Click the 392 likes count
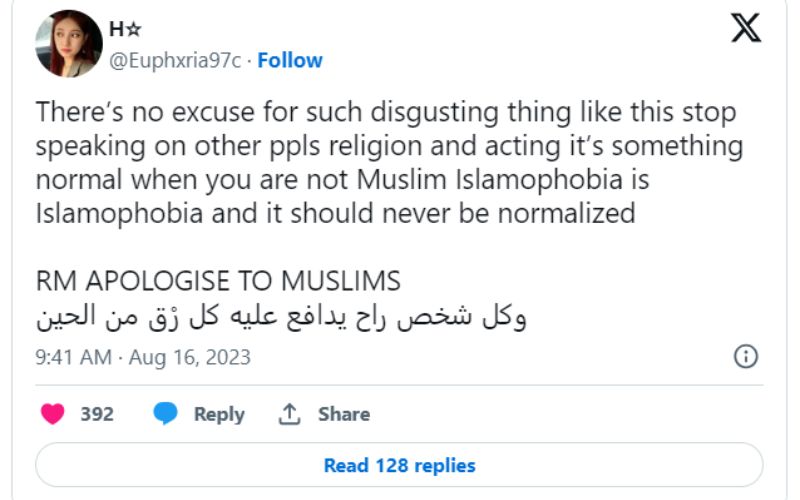800x500 pixels. coord(97,414)
